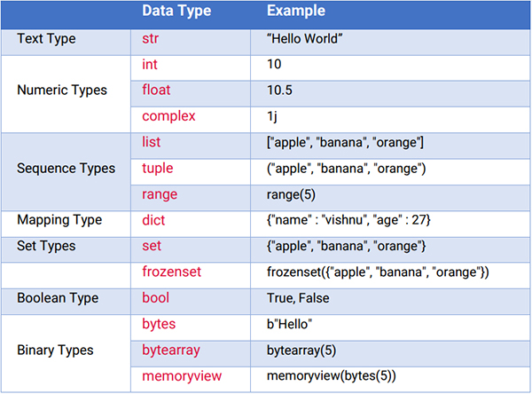Select the 'Numeric Types' category cell

tap(62, 91)
